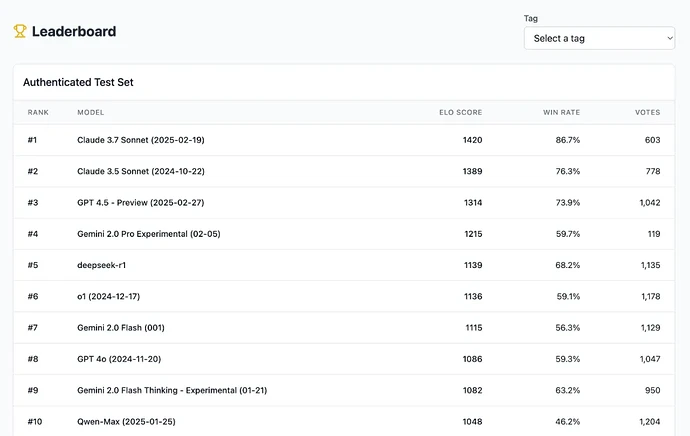Viewport: 690px width, 436px height.
Task: Click the trophy icon beside Leaderboard
Action: click(x=20, y=31)
